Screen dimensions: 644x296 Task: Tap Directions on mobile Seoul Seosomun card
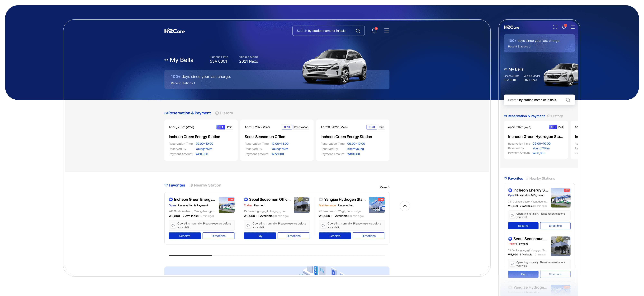click(x=555, y=274)
